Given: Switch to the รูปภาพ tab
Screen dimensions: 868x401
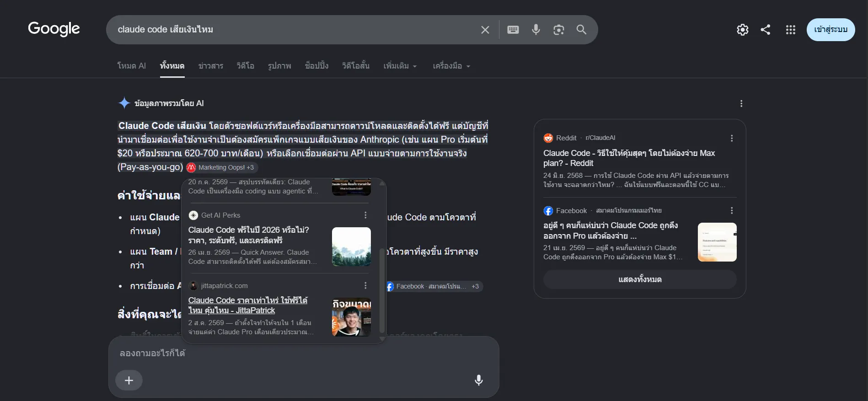Looking at the screenshot, I should [x=280, y=66].
